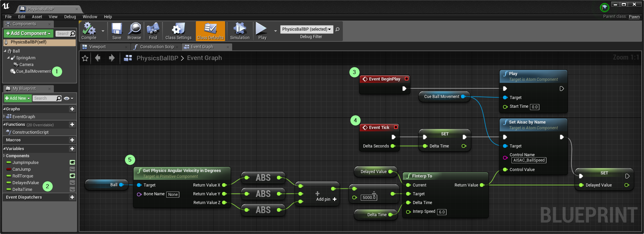Click Start Time value field
The width and height of the screenshot is (644, 234).
coord(535,107)
